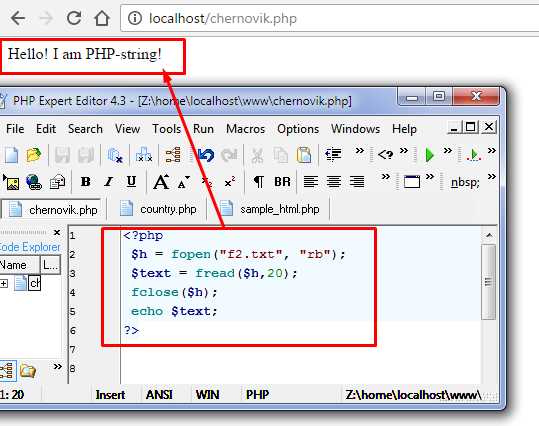The image size is (539, 426).
Task: Switch to the country.php tab
Action: [158, 209]
